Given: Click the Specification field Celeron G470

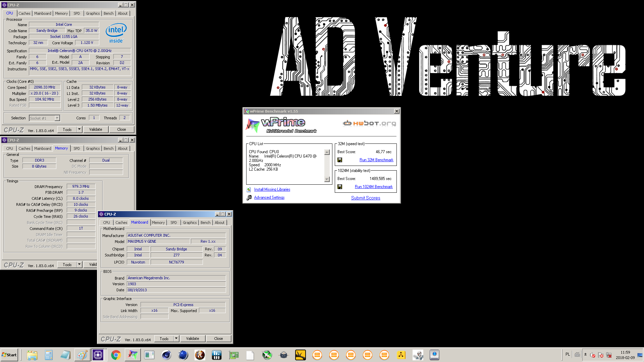Looking at the screenshot, I should coord(80,51).
